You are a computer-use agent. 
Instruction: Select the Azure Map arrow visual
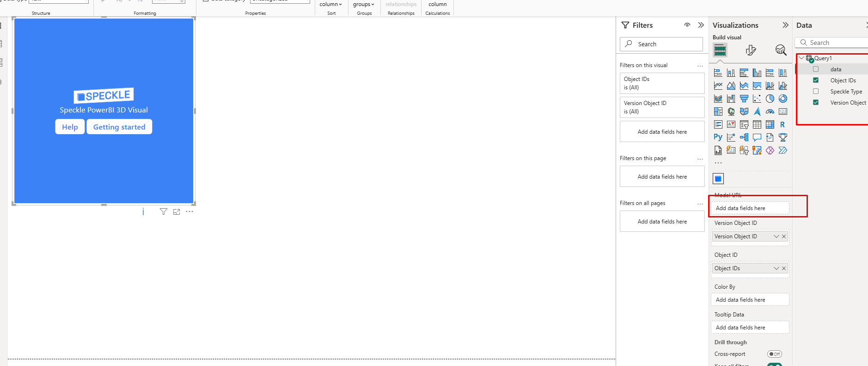(757, 112)
